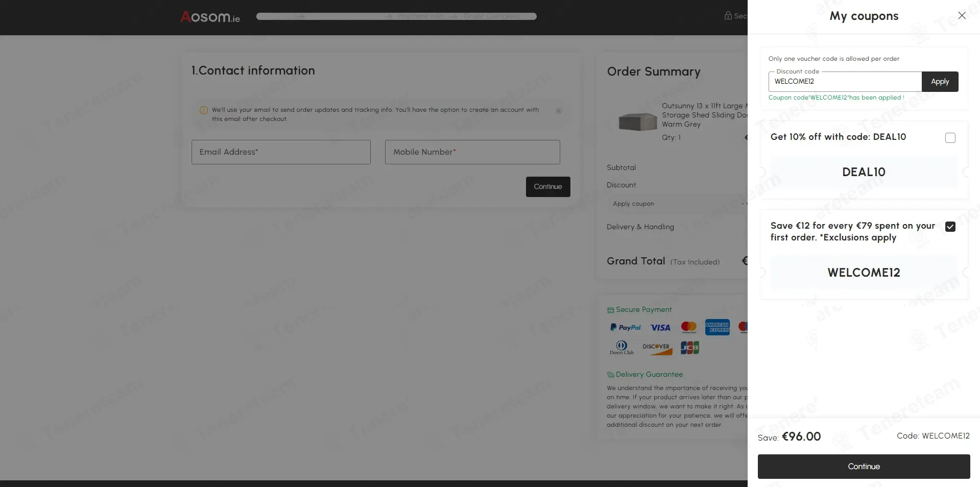Click the Order Summary heading
The height and width of the screenshot is (487, 980).
(x=654, y=71)
